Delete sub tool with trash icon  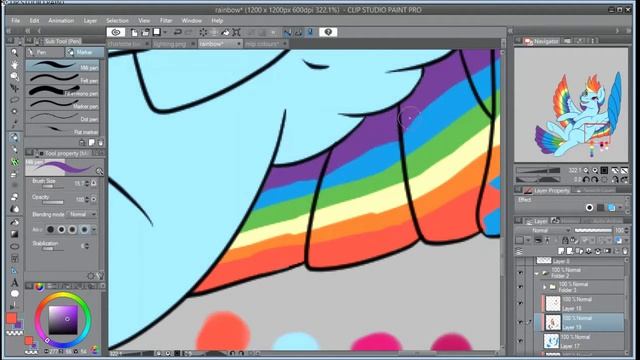click(100, 142)
